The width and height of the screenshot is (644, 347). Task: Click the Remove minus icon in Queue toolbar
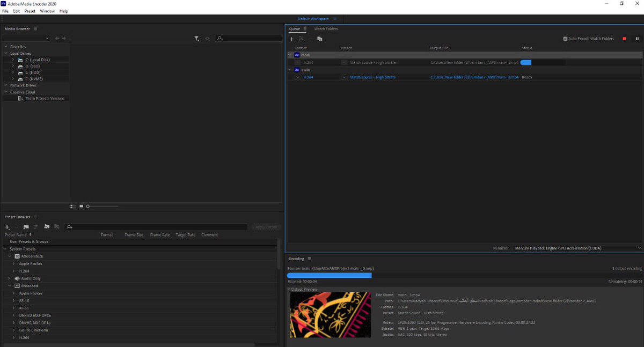pos(310,39)
